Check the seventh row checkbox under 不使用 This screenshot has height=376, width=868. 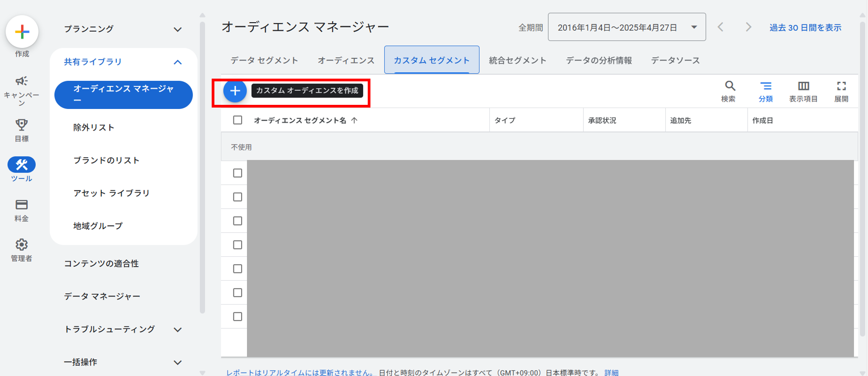coord(237,317)
